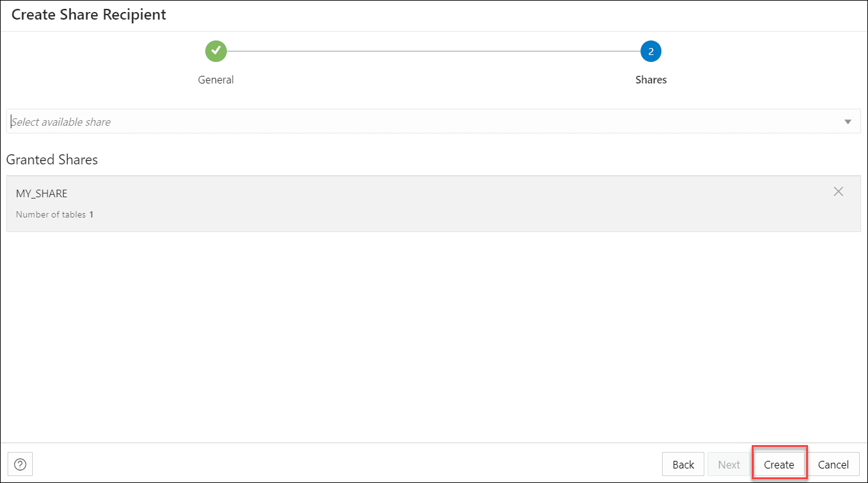Select the blue step 2 Shares indicator
Image resolution: width=868 pixels, height=483 pixels.
tap(651, 51)
